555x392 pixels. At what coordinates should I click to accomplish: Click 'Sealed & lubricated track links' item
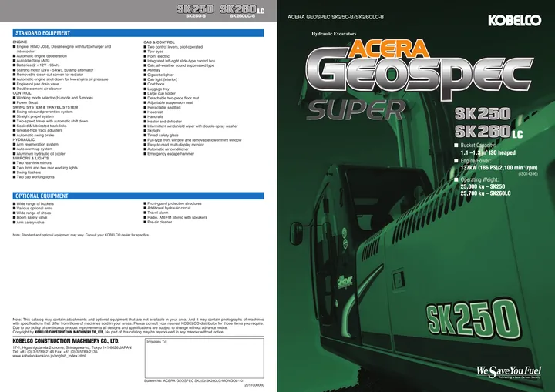coord(42,126)
